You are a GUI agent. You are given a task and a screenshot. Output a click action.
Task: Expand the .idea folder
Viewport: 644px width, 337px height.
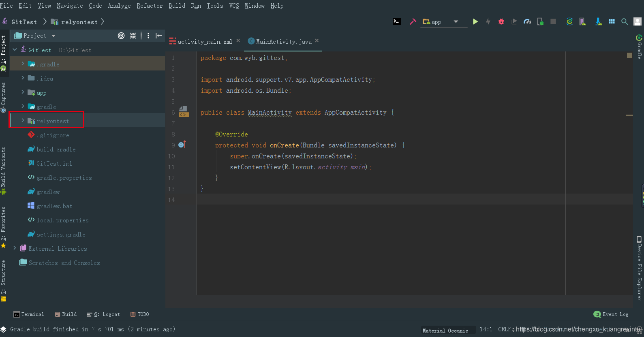23,78
